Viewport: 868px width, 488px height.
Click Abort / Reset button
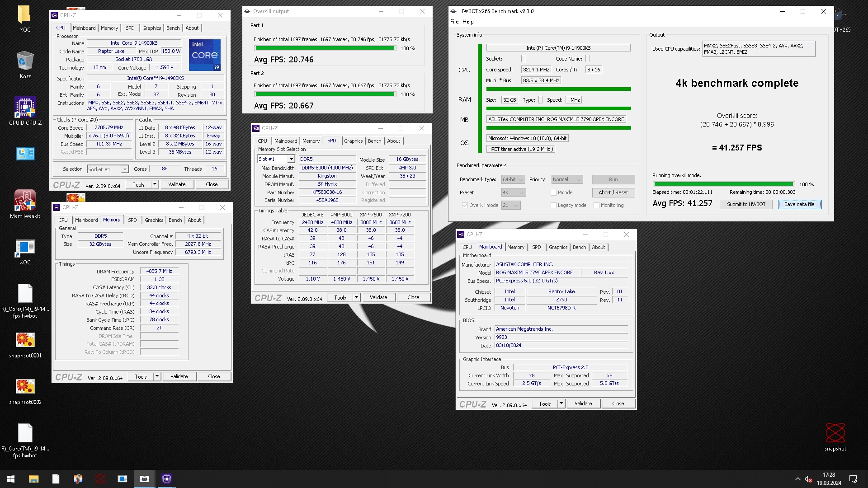pos(613,192)
